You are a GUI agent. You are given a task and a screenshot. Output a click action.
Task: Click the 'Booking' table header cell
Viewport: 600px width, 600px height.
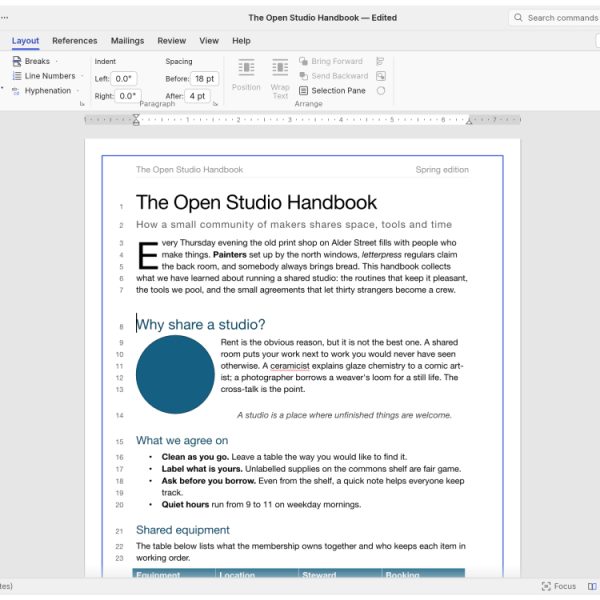point(423,573)
